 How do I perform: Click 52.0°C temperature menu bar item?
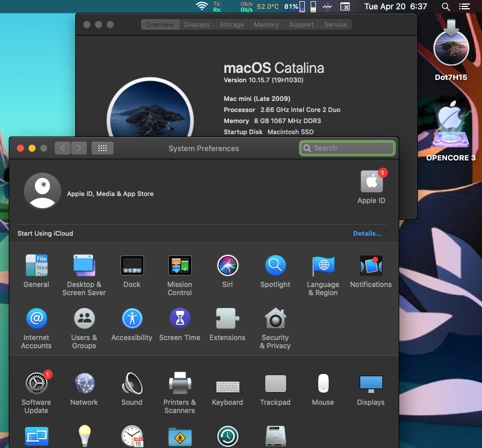point(268,6)
